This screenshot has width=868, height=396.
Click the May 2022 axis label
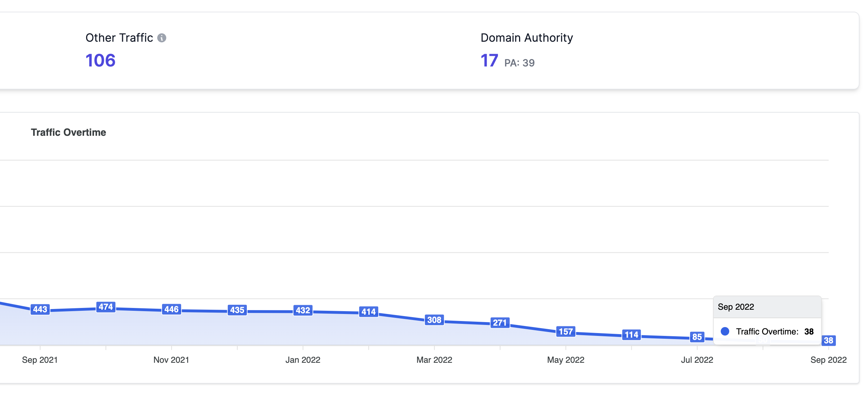pos(566,360)
